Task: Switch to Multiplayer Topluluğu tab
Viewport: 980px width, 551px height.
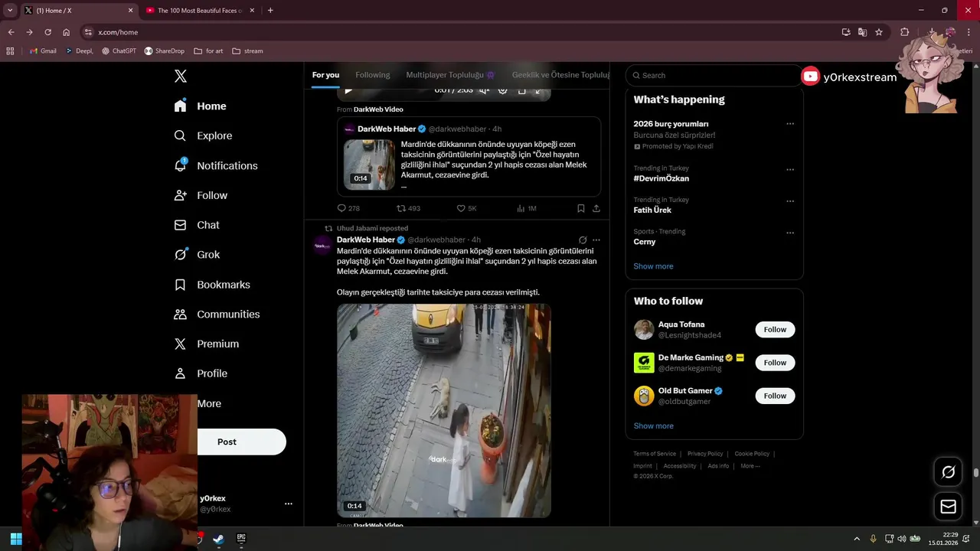Action: coord(450,75)
